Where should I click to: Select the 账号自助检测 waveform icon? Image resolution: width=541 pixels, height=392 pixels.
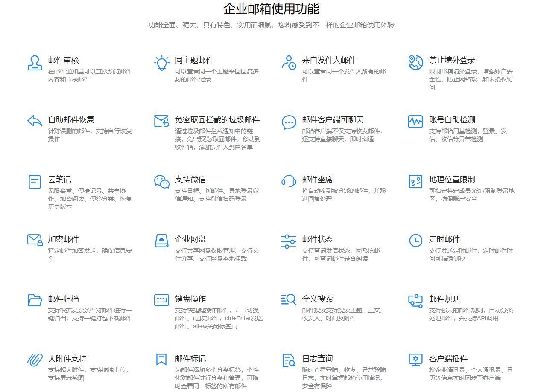pos(415,122)
